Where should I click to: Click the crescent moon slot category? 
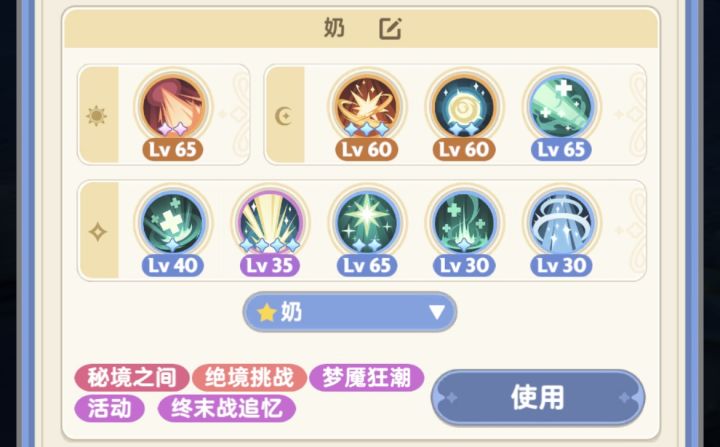[x=284, y=116]
